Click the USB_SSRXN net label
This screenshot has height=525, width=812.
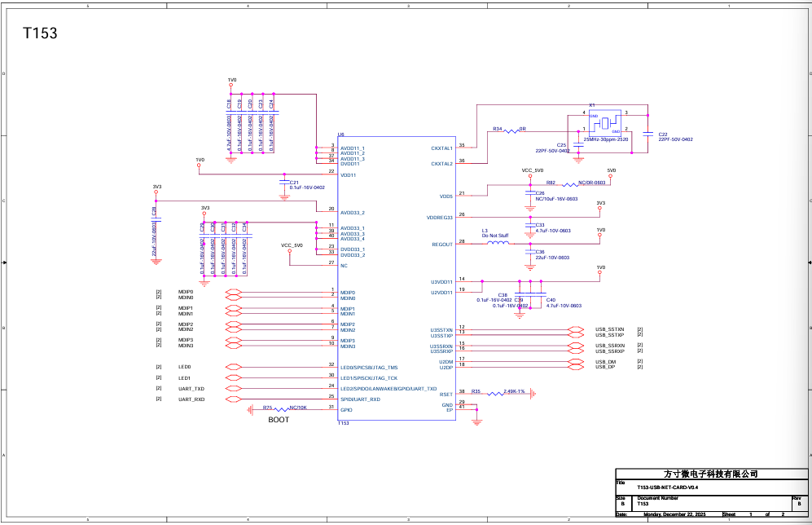[x=610, y=346]
